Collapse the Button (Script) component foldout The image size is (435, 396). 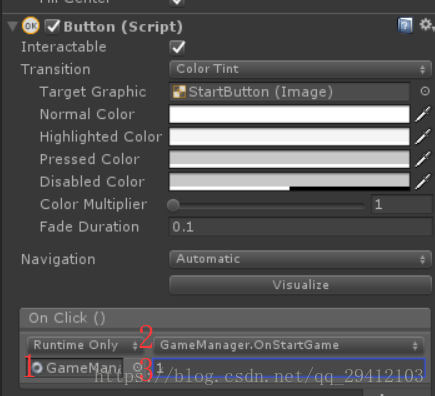coord(12,26)
